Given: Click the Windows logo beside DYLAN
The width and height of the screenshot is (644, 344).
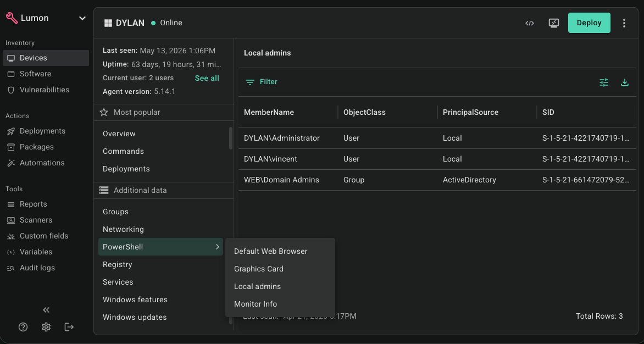Looking at the screenshot, I should tap(108, 23).
